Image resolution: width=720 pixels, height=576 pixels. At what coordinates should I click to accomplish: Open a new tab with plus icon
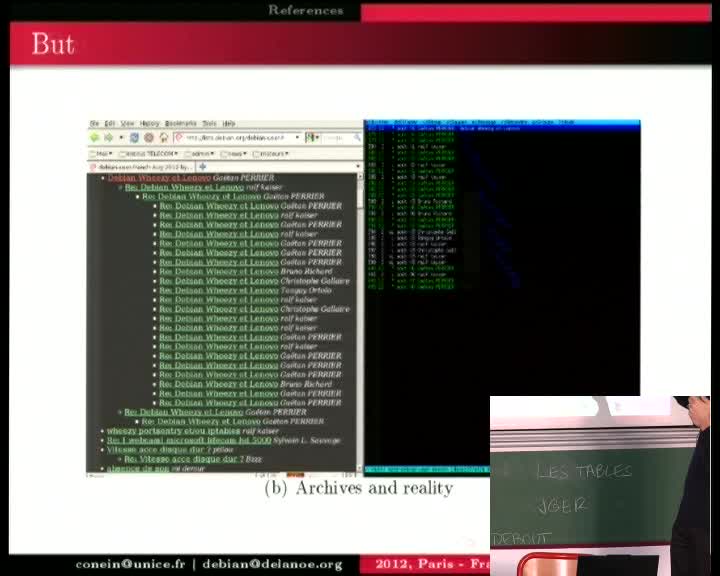tap(203, 166)
